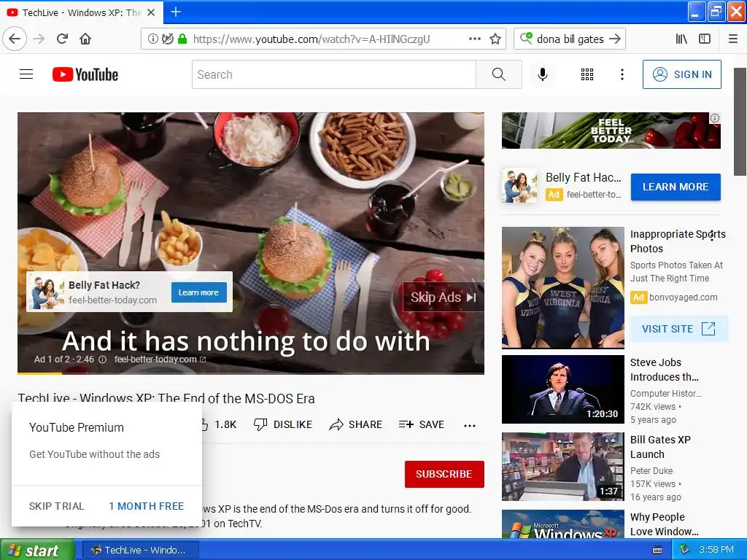Viewport: 747px width, 560px height.
Task: Open the page actions three-dot menu in address bar
Action: click(x=474, y=39)
